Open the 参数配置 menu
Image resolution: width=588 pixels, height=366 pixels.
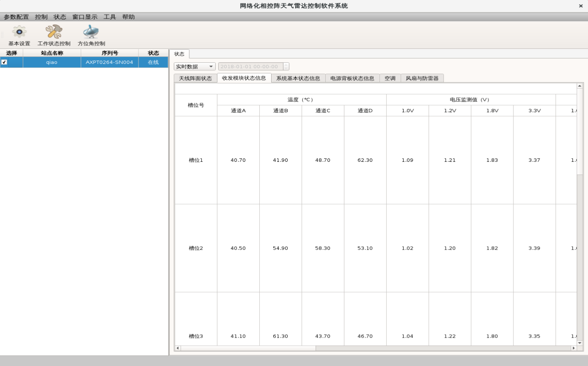[16, 17]
